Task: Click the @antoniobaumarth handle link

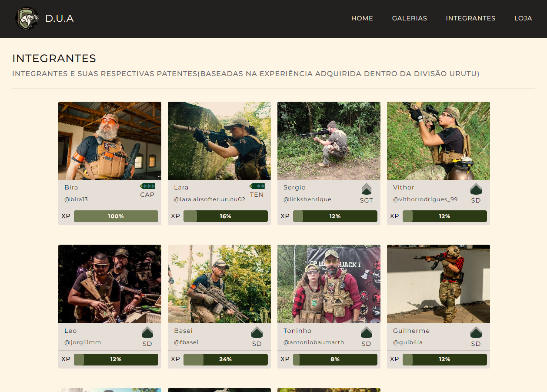Action: point(314,342)
